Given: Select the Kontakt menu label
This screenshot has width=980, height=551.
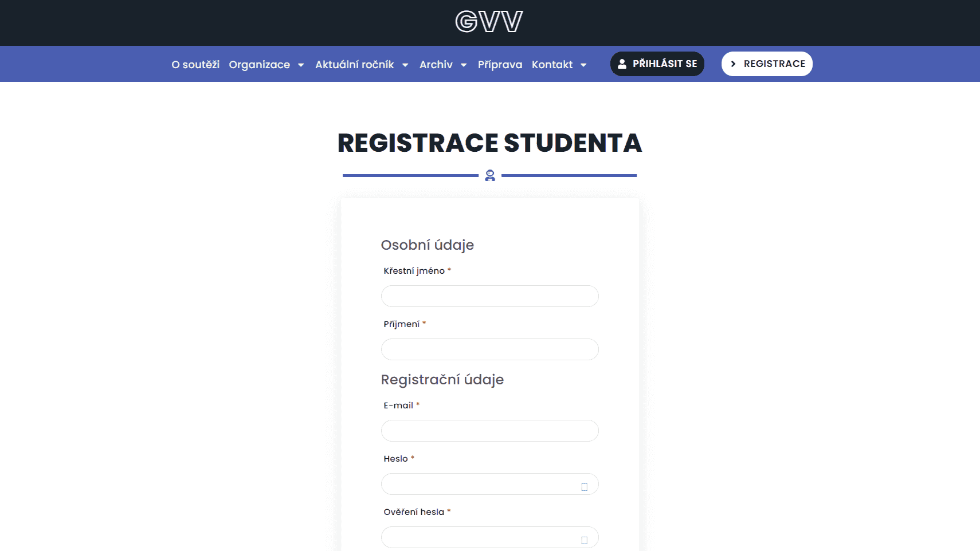Looking at the screenshot, I should point(552,65).
